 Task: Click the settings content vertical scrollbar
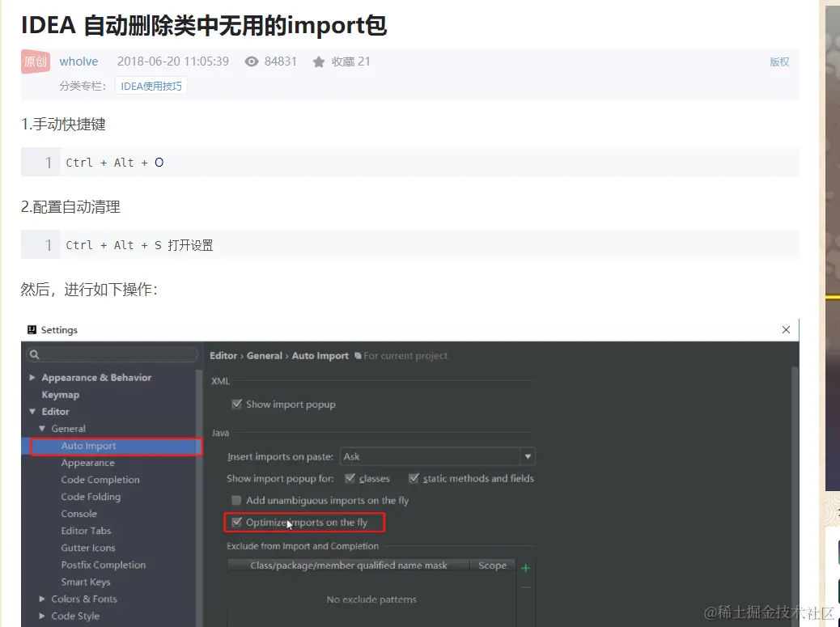(x=795, y=497)
